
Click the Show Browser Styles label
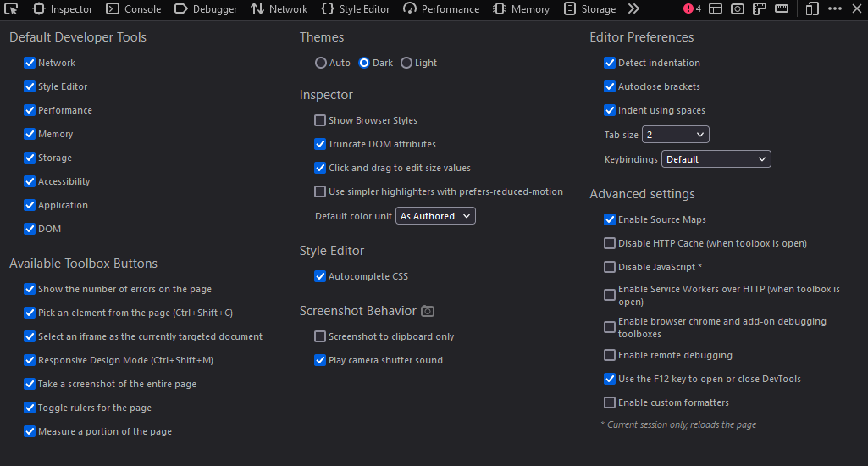[x=373, y=120]
